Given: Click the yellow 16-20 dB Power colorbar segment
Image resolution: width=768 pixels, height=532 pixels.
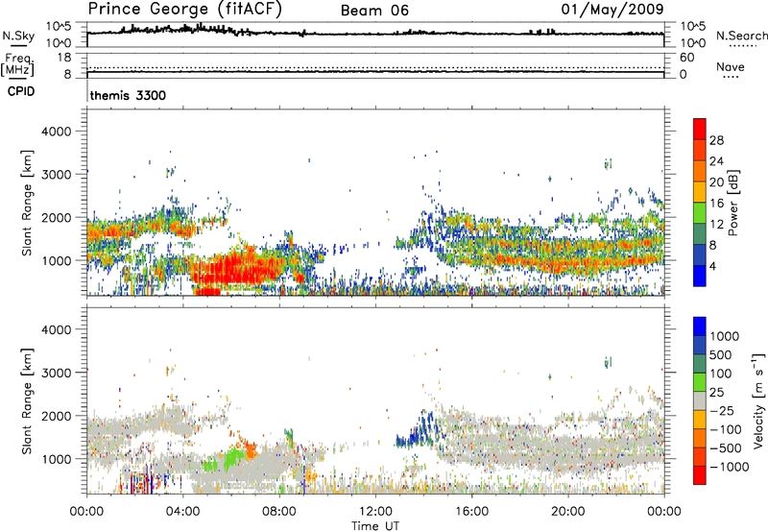Looking at the screenshot, I should pos(700,191).
